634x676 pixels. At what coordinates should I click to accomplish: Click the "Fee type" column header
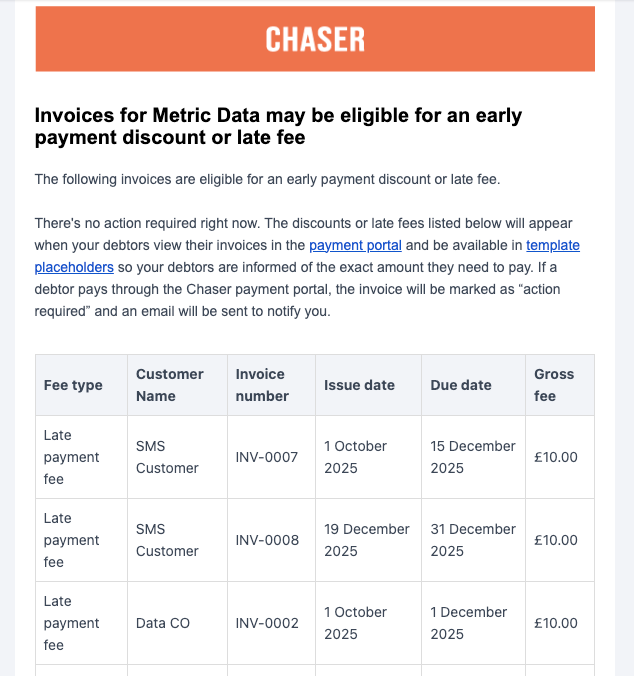click(73, 385)
